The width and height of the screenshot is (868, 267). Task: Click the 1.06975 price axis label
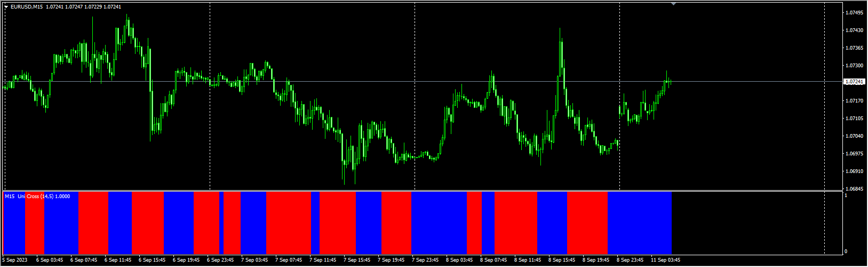[x=855, y=154]
